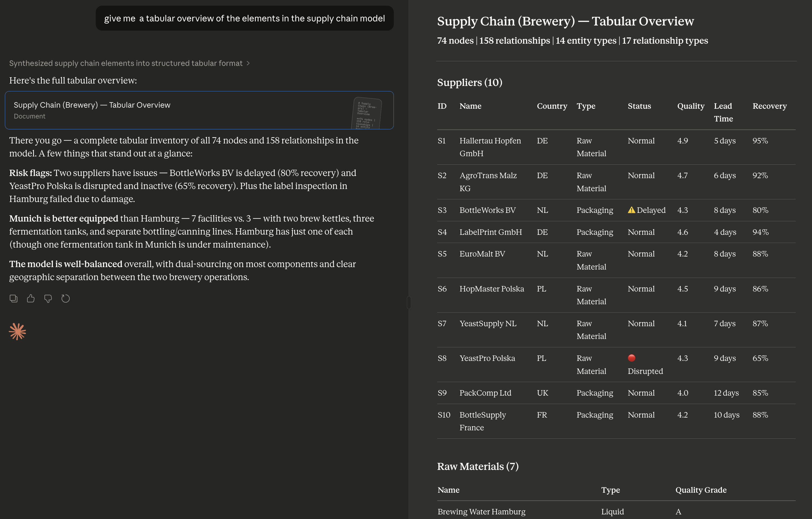Screen dimensions: 812x519
Task: Click the pane divider handle between panels
Action: point(409,303)
